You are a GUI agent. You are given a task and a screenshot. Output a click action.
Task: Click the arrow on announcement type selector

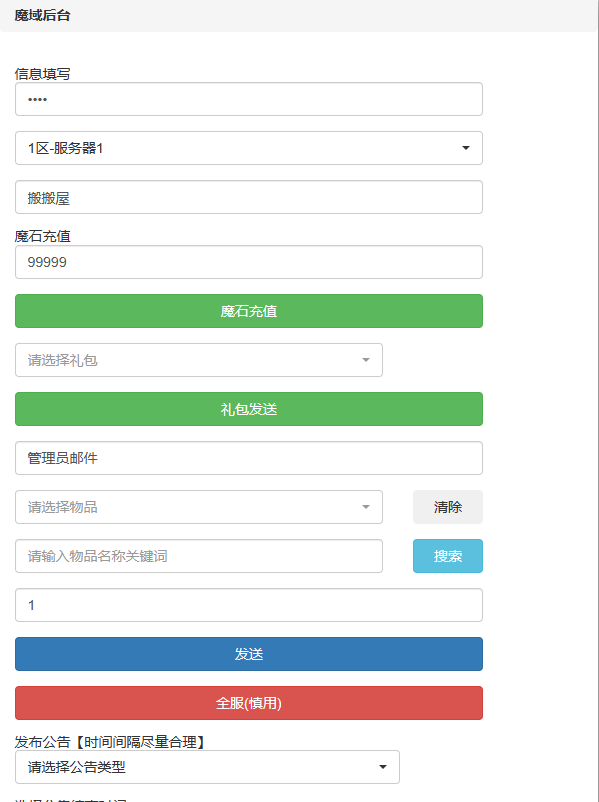(383, 767)
